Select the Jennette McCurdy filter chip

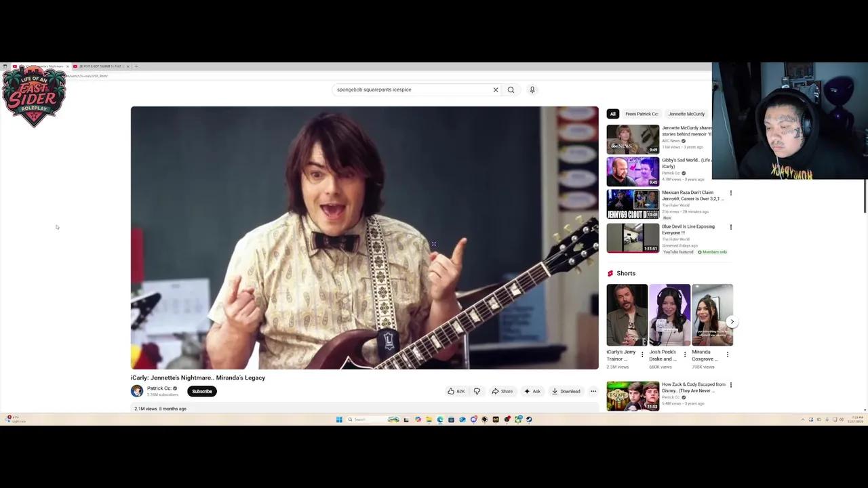pyautogui.click(x=687, y=114)
